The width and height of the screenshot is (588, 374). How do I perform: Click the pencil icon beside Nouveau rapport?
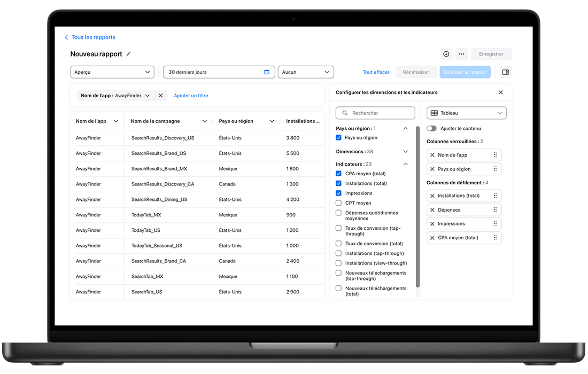click(128, 54)
